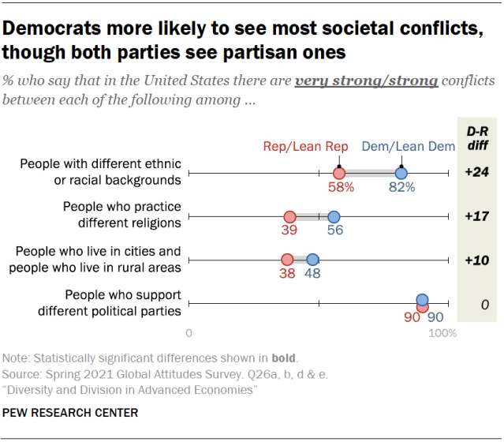504x442 pixels.
Task: Select the +24 difference value
Action: (476, 173)
